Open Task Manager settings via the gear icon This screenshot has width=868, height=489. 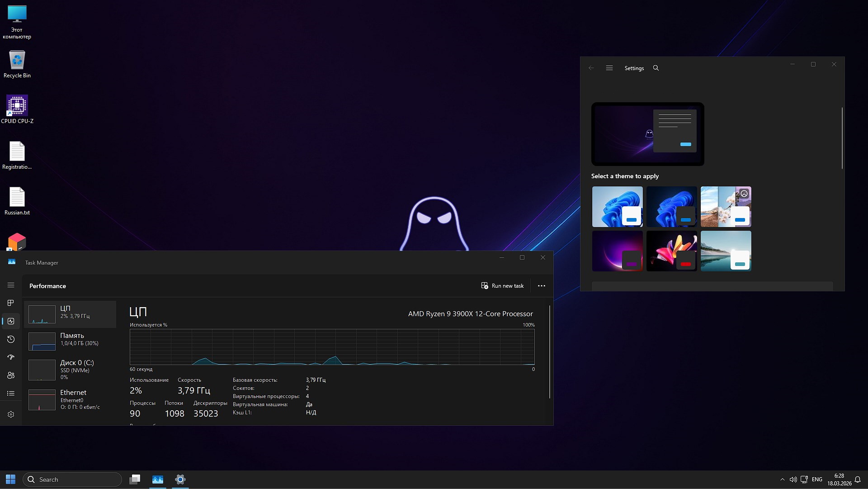[x=11, y=414]
